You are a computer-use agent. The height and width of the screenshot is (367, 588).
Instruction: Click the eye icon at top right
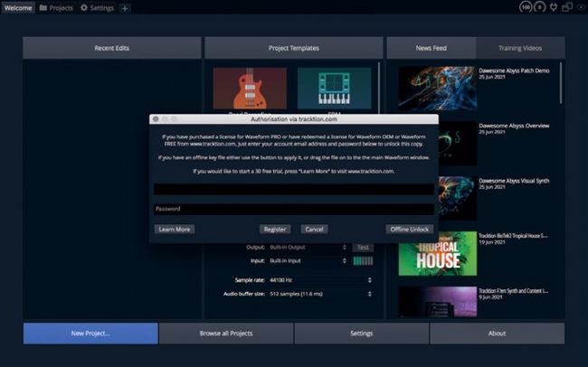click(x=582, y=6)
